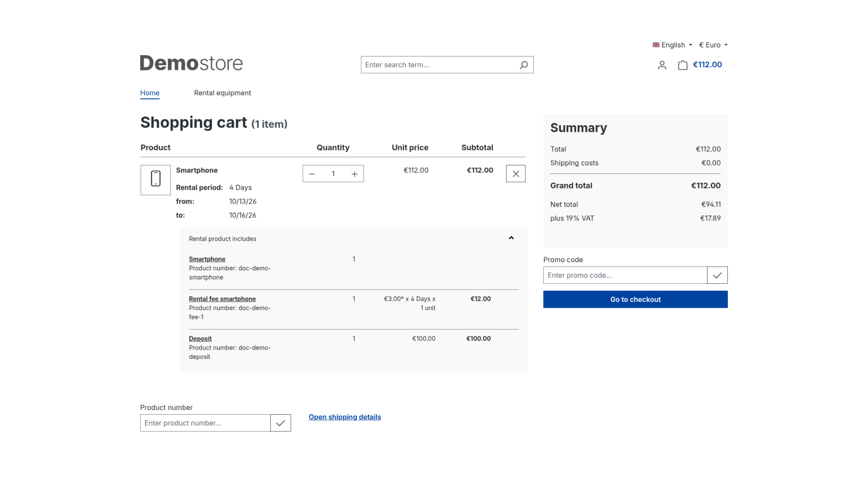Click the rental period '4 Days' text
The width and height of the screenshot is (868, 488).
(241, 188)
